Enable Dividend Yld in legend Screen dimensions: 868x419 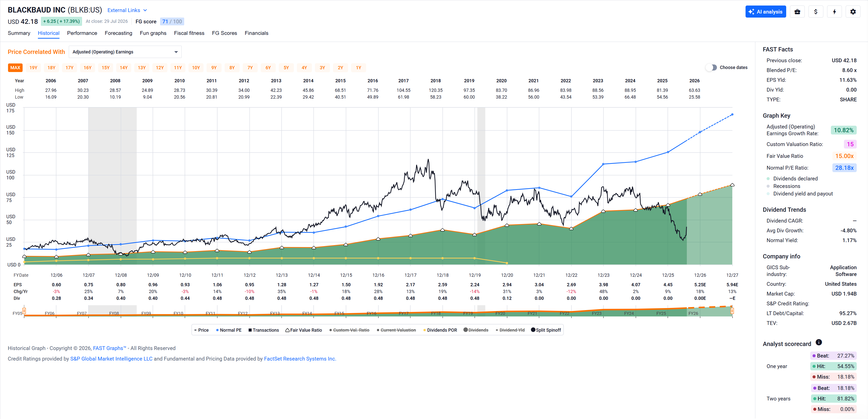[x=510, y=330]
